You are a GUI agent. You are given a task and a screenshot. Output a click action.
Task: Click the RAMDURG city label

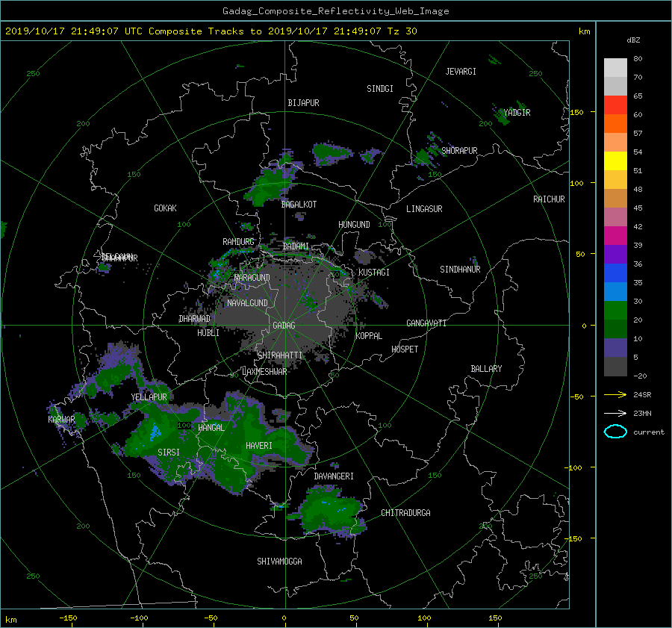[238, 242]
